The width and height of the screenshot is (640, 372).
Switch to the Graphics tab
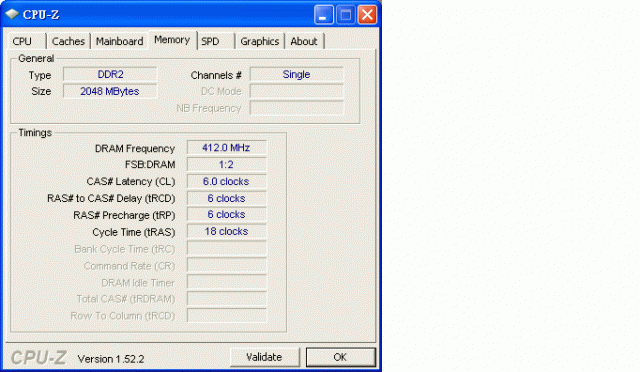click(x=260, y=41)
